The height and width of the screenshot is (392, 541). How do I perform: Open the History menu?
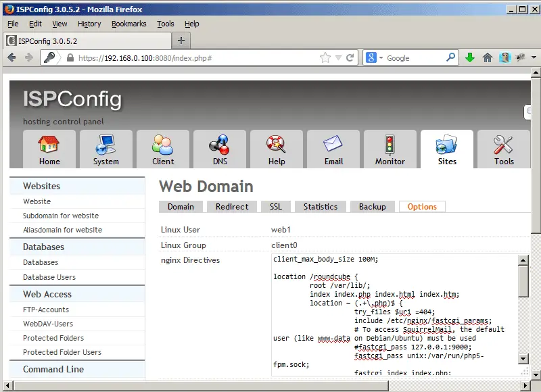point(89,24)
